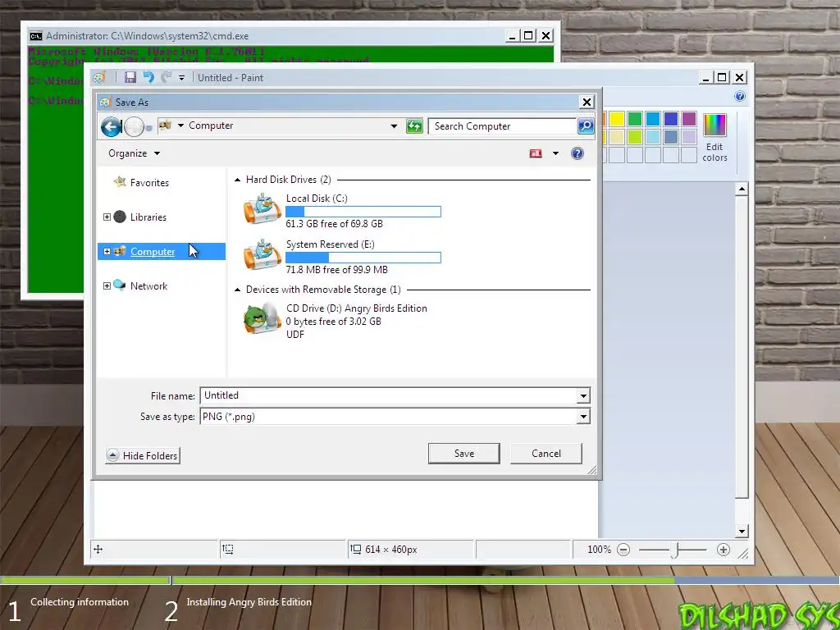
Task: Expand the Libraries tree node
Action: click(x=107, y=217)
